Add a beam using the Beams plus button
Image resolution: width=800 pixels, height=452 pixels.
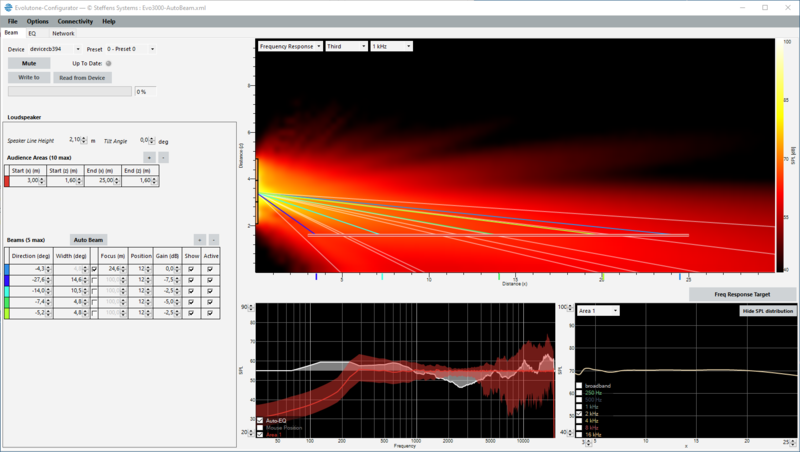click(200, 240)
